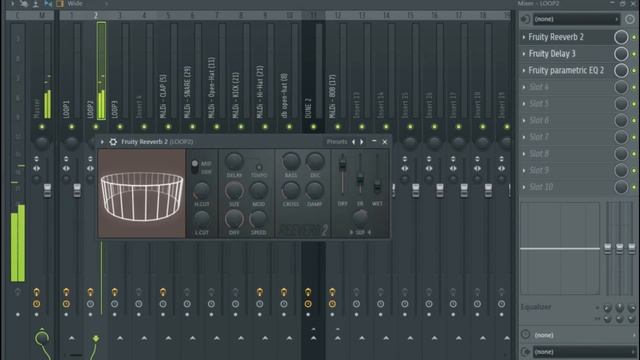Click Fruity parametric EQ 2 mix knob

click(621, 71)
